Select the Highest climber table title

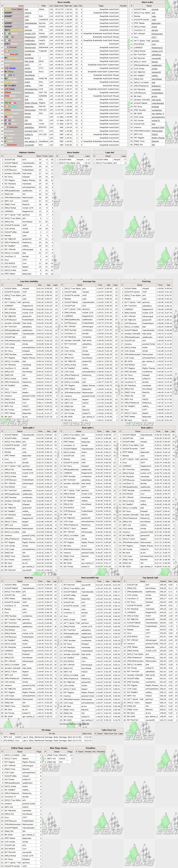pos(27,152)
